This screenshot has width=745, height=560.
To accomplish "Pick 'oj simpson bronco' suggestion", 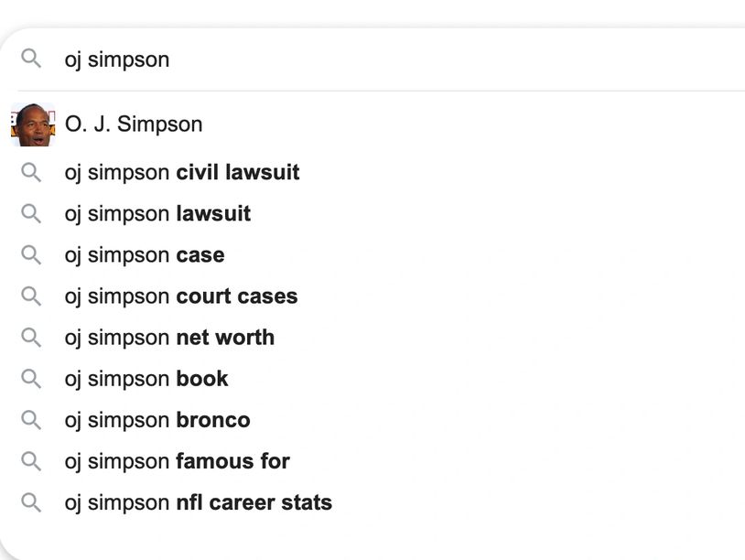I will 157,420.
